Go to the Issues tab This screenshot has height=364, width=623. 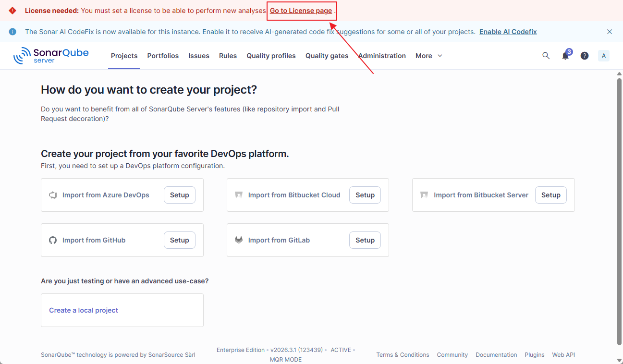[x=199, y=56]
